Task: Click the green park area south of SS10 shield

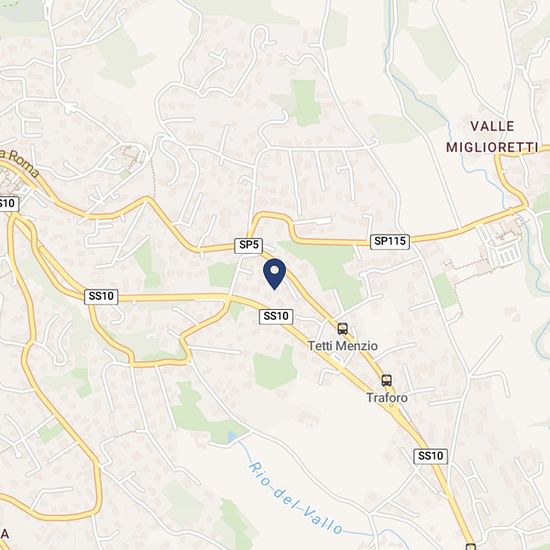Action: (x=275, y=368)
